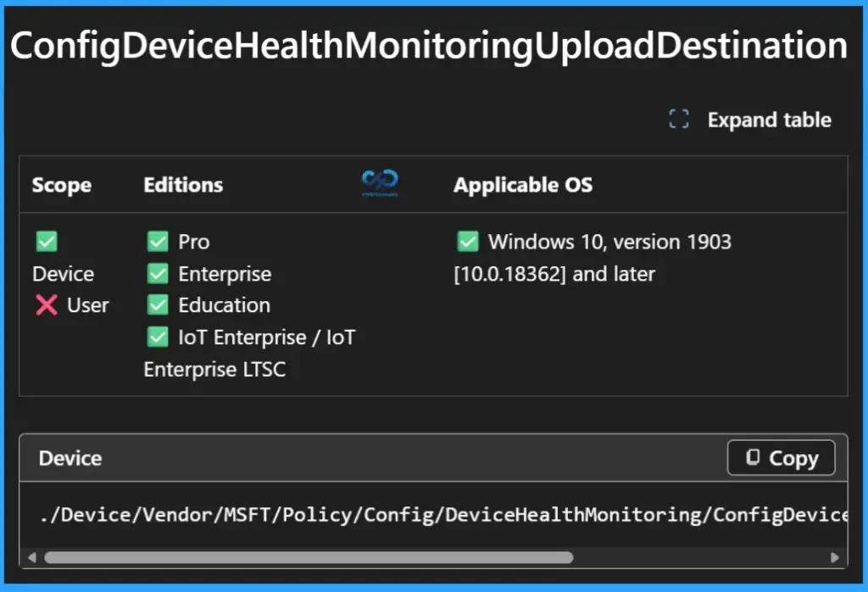Click the Enterprise edition text

point(225,274)
